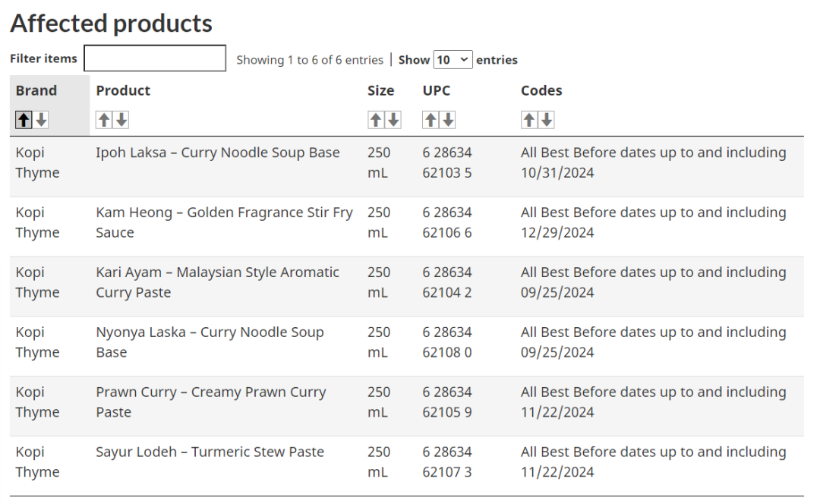
Task: Select the Kari Ayam curry paste row
Action: pyautogui.click(x=406, y=286)
